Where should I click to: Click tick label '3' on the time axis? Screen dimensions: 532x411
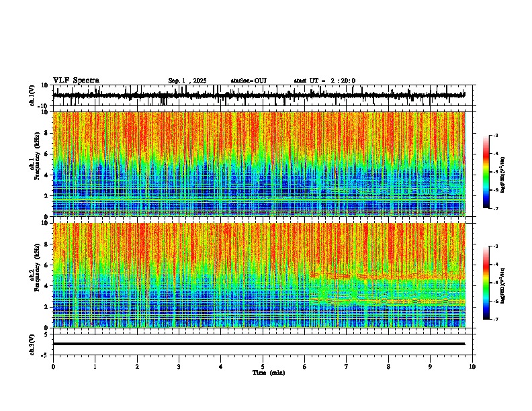coord(179,367)
